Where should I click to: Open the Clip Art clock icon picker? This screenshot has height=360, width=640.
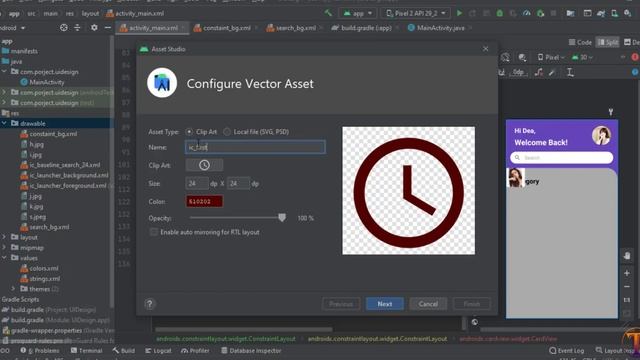[204, 165]
